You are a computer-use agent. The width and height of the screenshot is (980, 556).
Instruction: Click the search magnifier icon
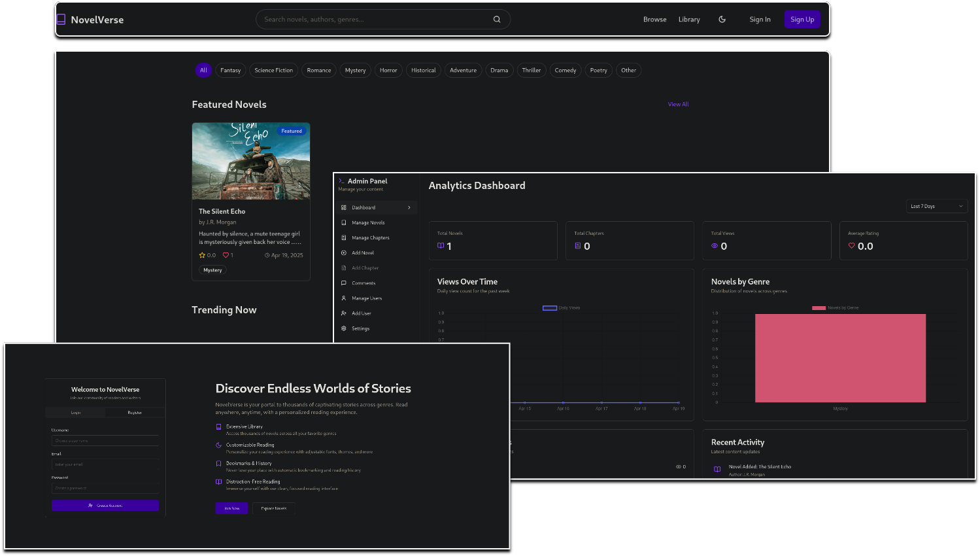click(497, 20)
